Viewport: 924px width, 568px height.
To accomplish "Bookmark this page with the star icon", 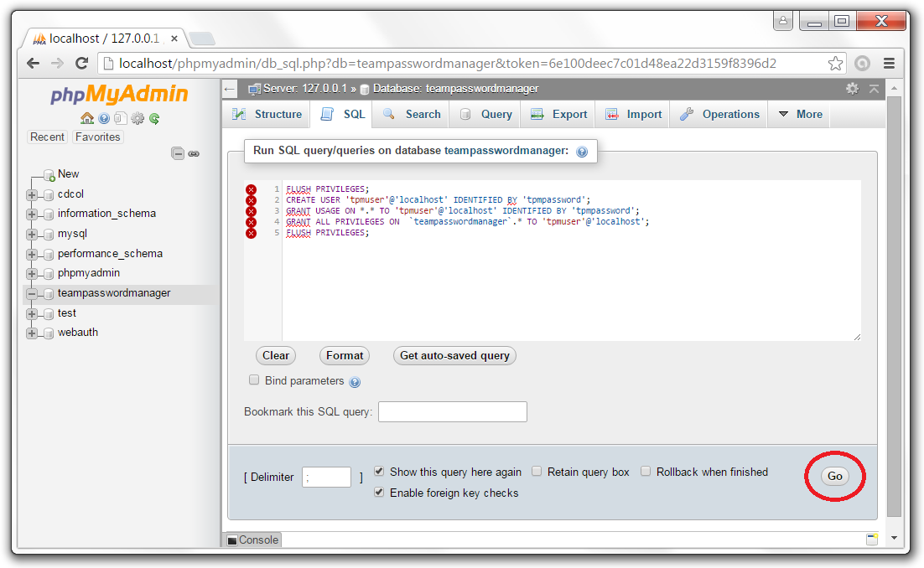I will [x=835, y=64].
